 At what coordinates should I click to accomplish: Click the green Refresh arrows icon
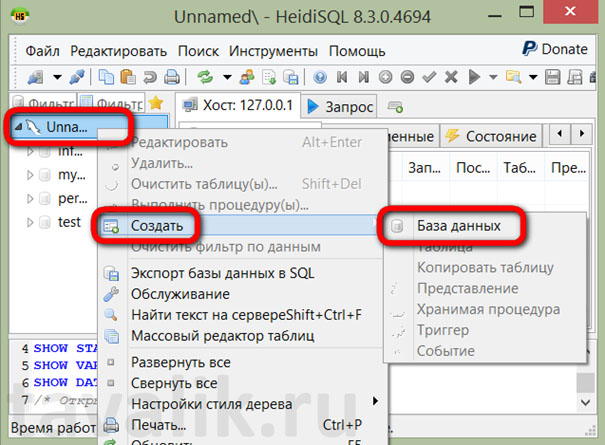(205, 77)
